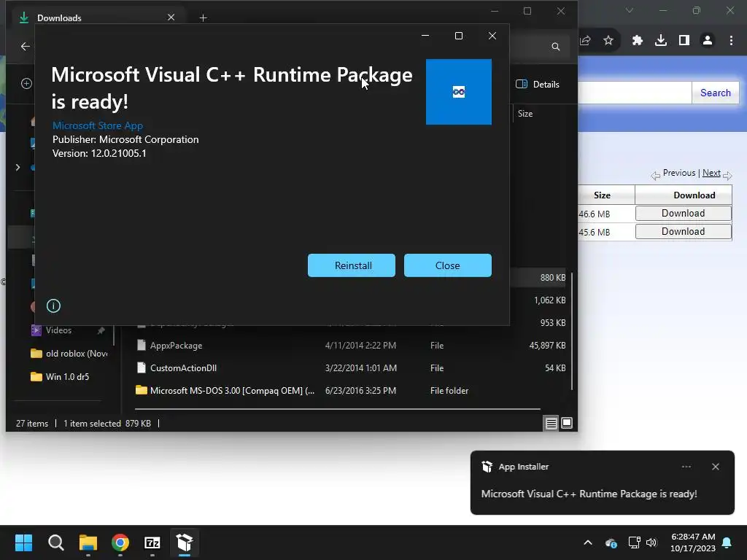Viewport: 747px width, 560px height.
Task: Open the Chrome profile icon
Action: (708, 41)
